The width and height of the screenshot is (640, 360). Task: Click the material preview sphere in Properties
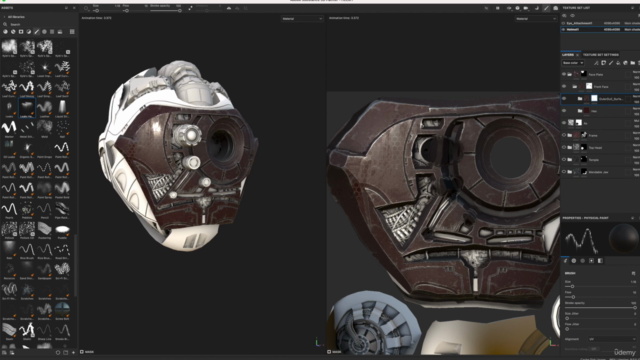(623, 239)
